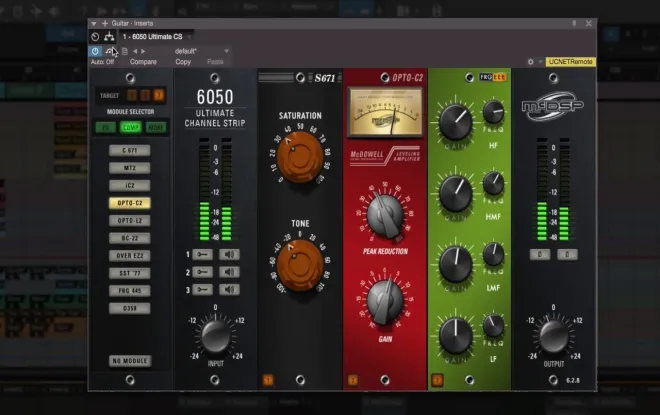Click the OPTO-C2 VU meter
660x415 pixels.
click(x=385, y=112)
